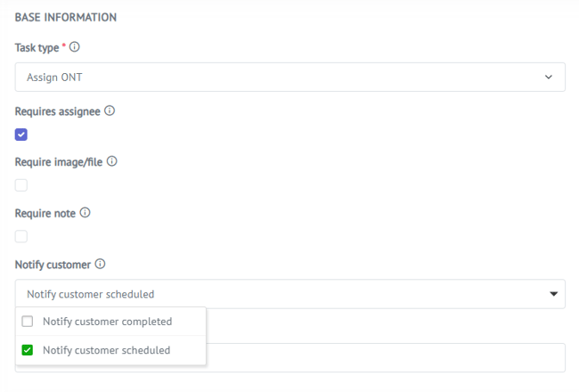Tick the Require note checkbox

(x=21, y=236)
